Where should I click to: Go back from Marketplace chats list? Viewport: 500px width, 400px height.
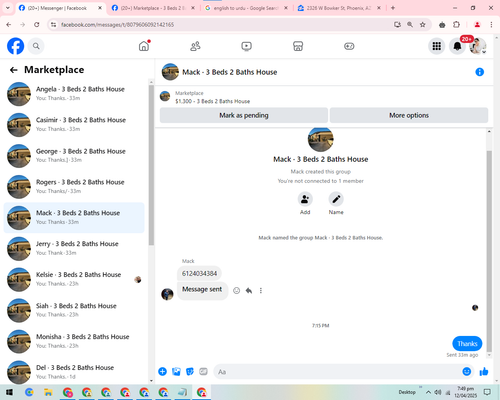13,70
